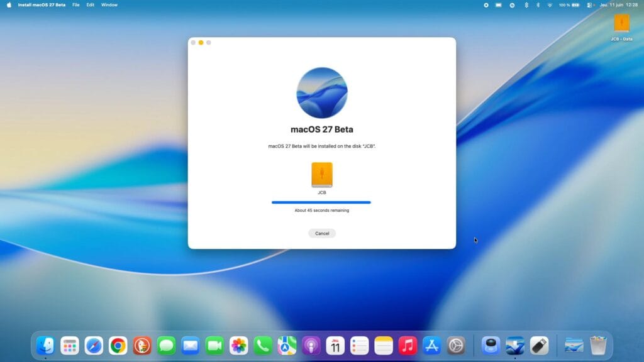
Task: Click "About 45 seconds remaining" text
Action: coord(321,210)
